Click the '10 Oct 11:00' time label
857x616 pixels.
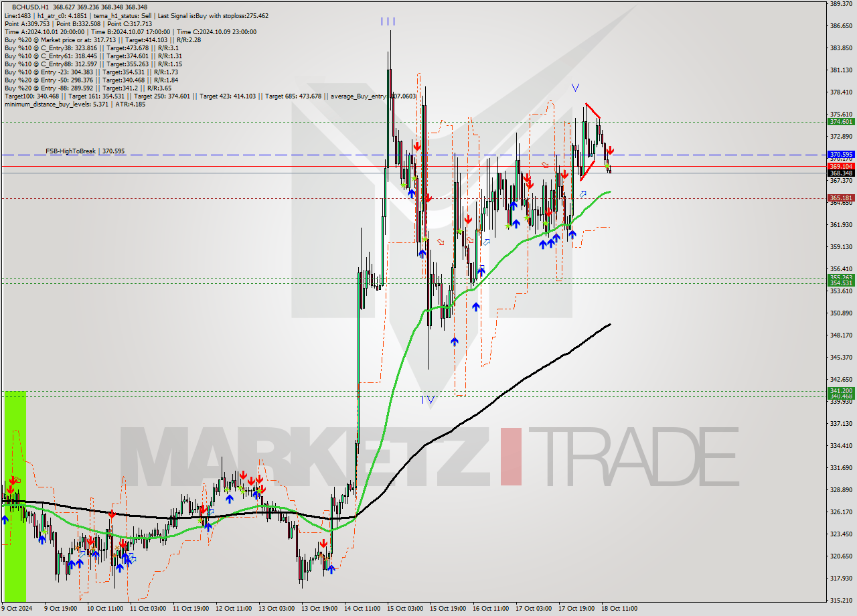[x=105, y=609]
